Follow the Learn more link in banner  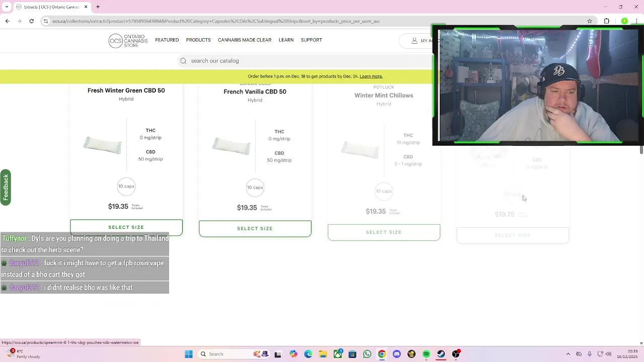(371, 76)
